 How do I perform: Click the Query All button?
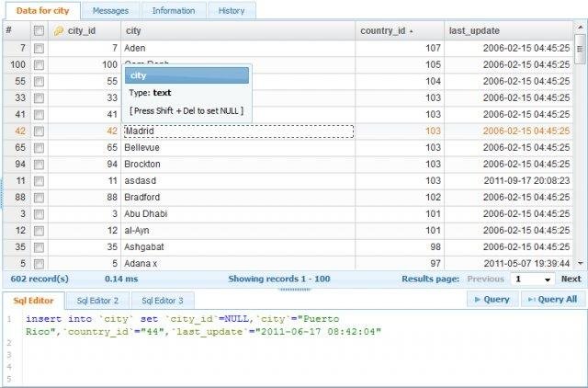click(x=553, y=300)
